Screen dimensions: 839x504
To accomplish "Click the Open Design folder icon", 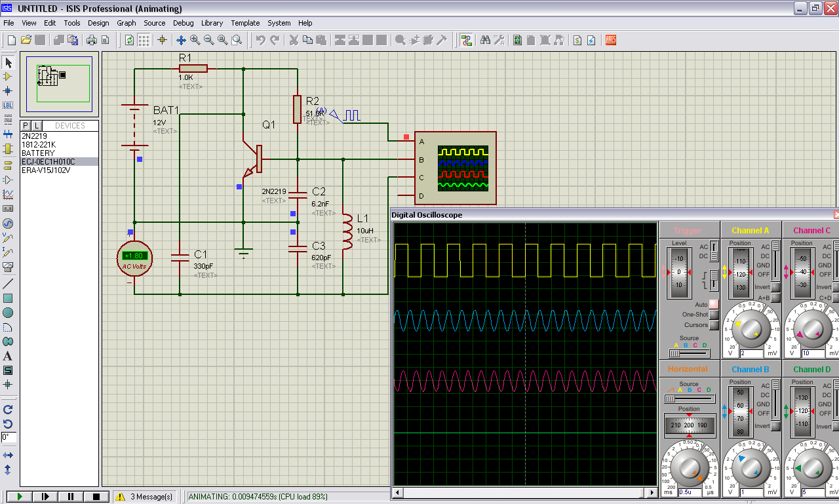I will (x=26, y=40).
